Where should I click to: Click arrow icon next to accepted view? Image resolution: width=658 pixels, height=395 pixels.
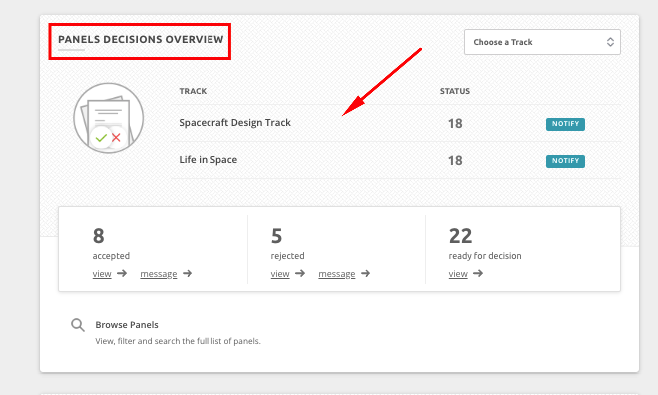[x=122, y=273]
